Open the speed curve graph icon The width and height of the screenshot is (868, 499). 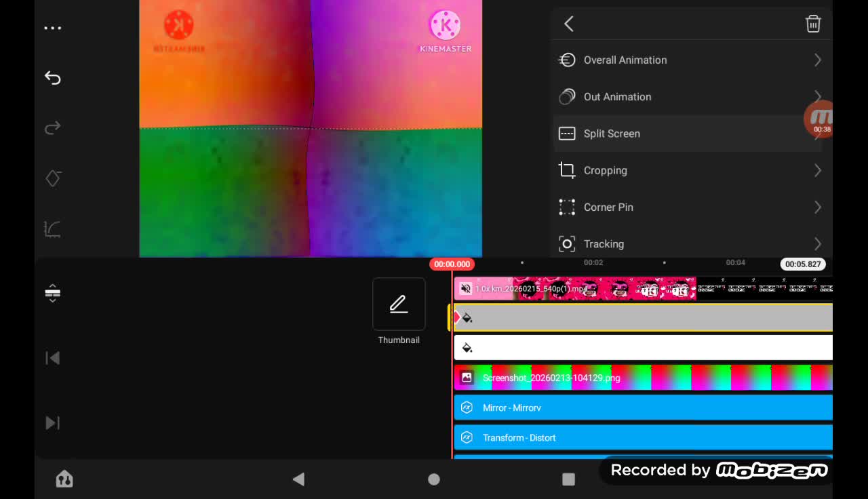coord(53,229)
